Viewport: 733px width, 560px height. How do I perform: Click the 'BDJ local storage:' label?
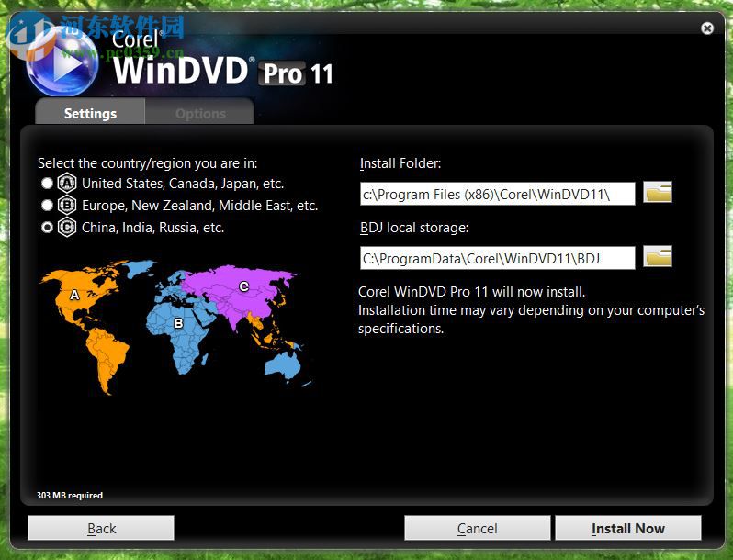413,228
